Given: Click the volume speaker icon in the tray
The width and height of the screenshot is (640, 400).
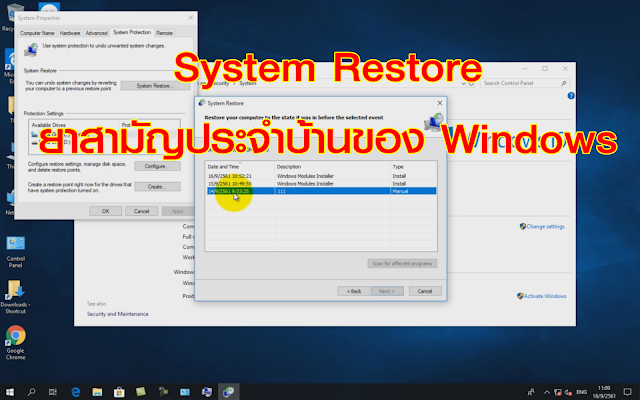Looking at the screenshot, I should [x=568, y=392].
